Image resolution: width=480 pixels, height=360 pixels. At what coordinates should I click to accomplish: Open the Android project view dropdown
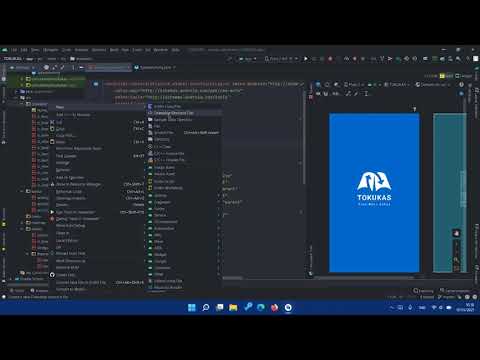(23, 68)
